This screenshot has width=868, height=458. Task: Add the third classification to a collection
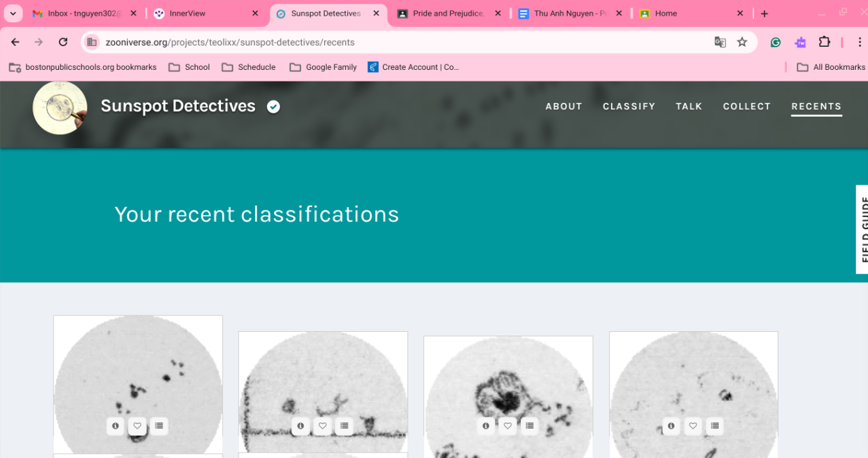(529, 426)
